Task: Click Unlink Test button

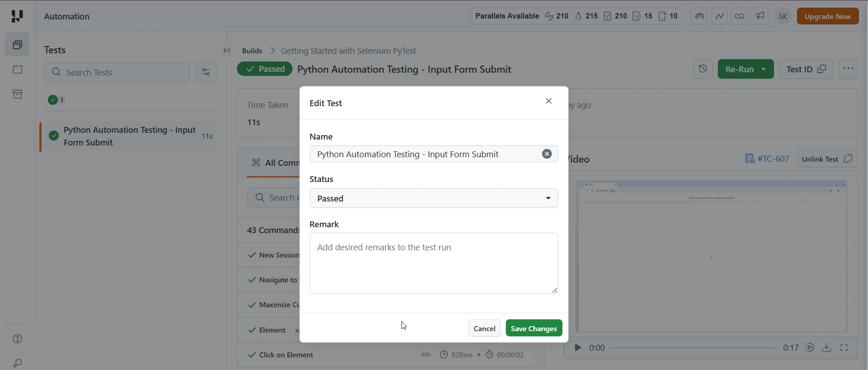Action: coord(827,159)
